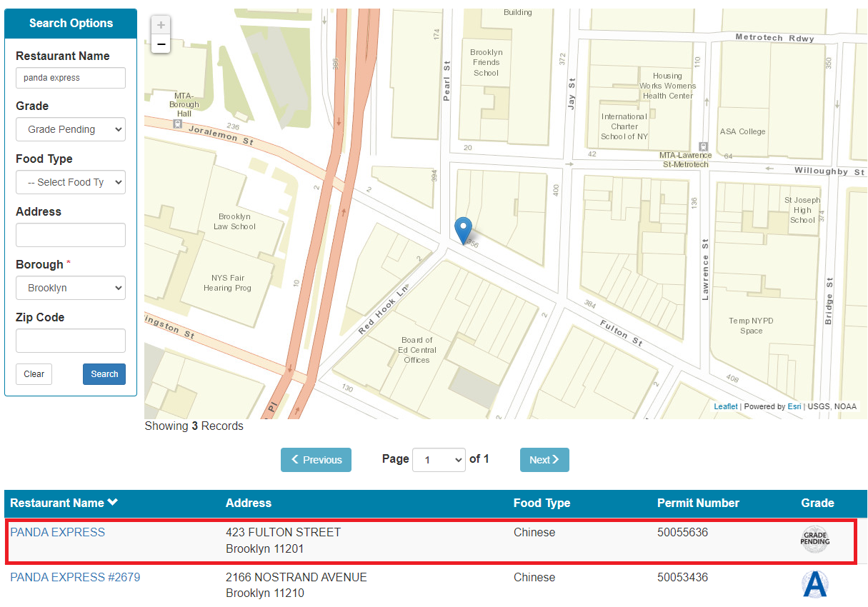The image size is (868, 607).
Task: Go to Previous page
Action: click(x=316, y=460)
